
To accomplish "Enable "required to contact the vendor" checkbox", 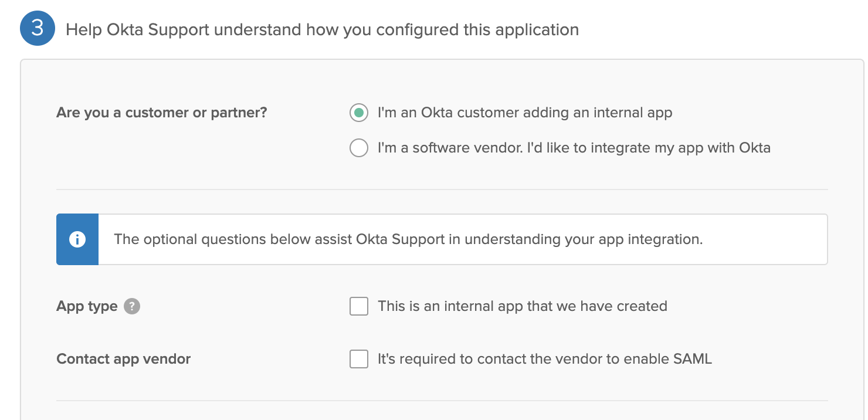I will click(359, 359).
